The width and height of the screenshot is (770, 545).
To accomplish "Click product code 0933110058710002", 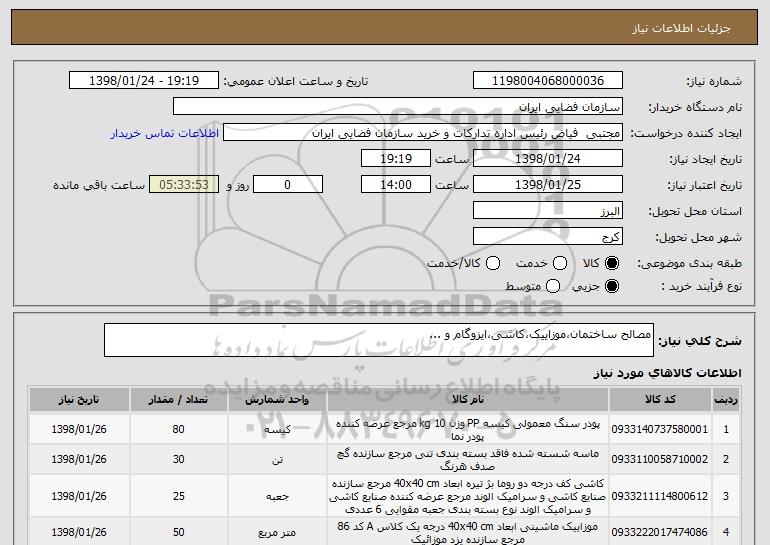I will click(x=660, y=460).
